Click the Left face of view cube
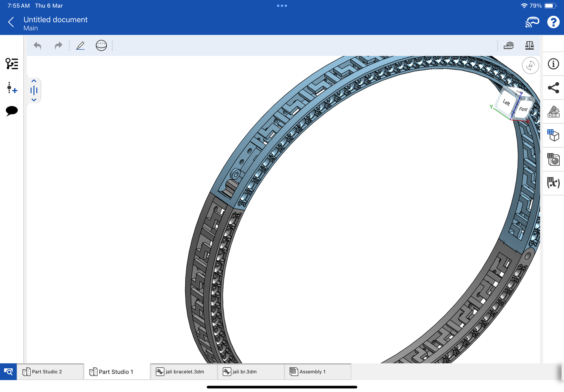Viewport: 564px width, 392px height. [506, 102]
